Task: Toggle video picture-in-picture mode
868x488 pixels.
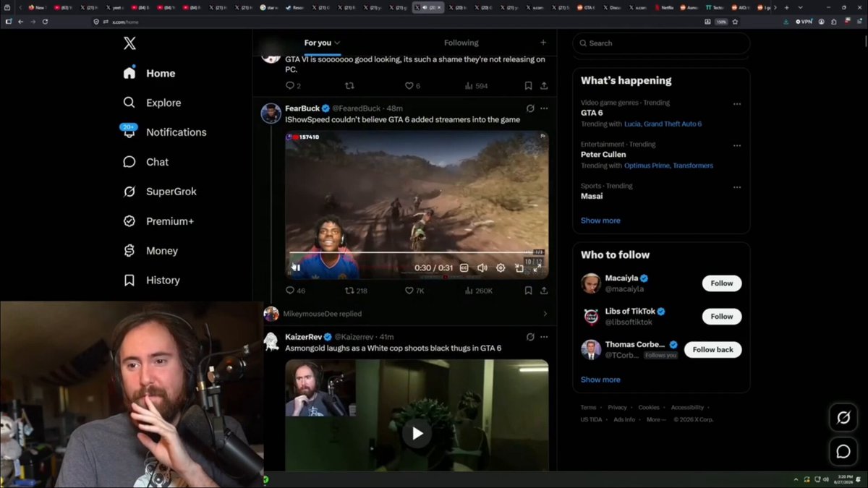Action: 519,267
